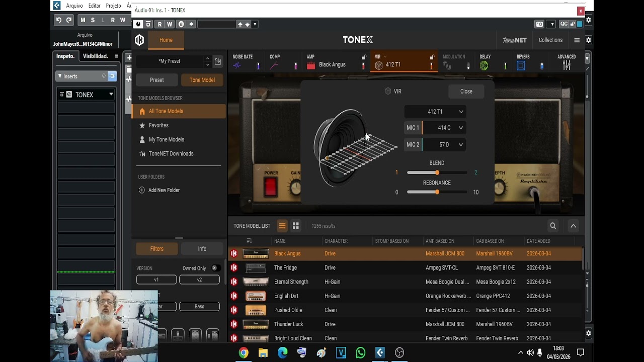Screen dimensions: 644x362
Task: Open the Advanced settings mixer icon
Action: (567, 65)
